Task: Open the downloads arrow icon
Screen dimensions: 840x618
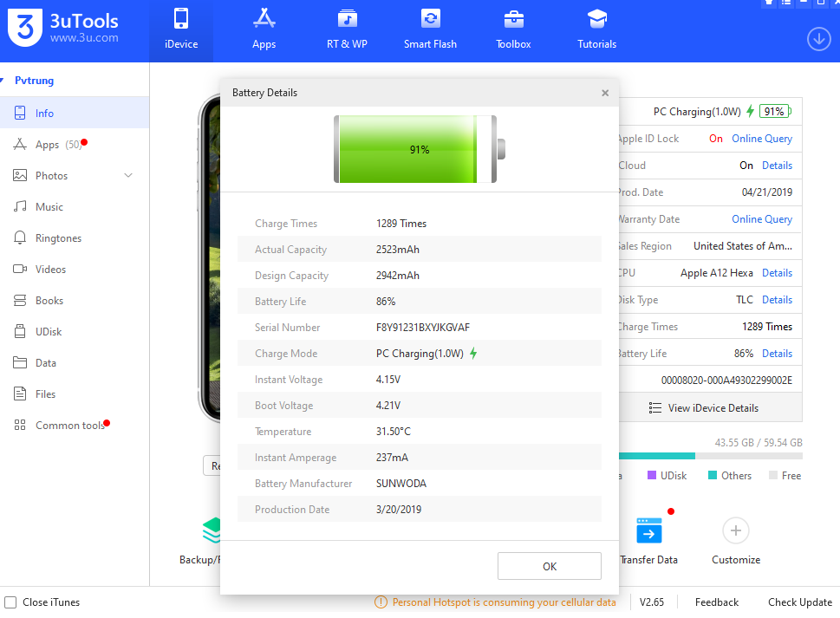Action: pos(818,39)
